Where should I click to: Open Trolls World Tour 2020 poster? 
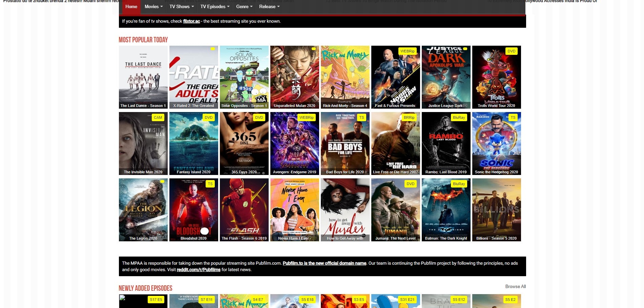(x=497, y=77)
